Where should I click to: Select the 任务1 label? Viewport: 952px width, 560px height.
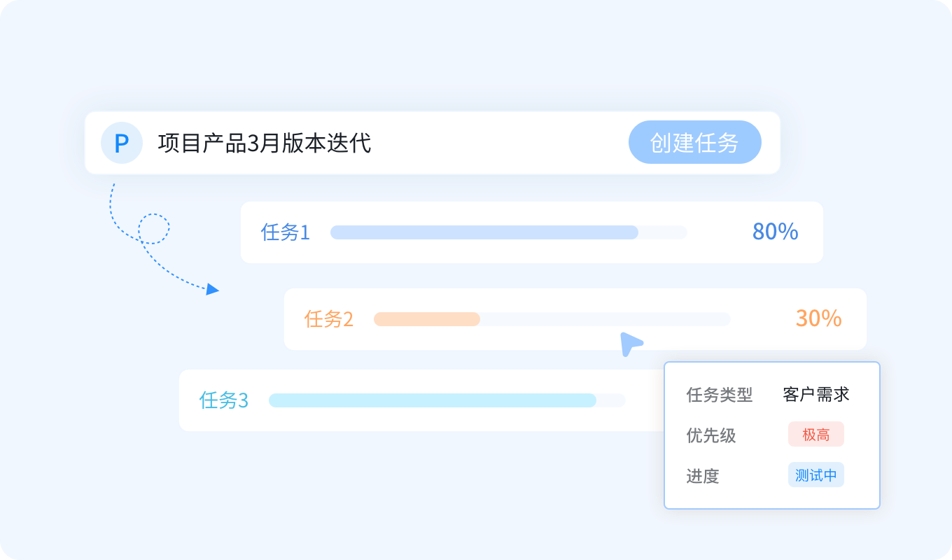point(285,232)
